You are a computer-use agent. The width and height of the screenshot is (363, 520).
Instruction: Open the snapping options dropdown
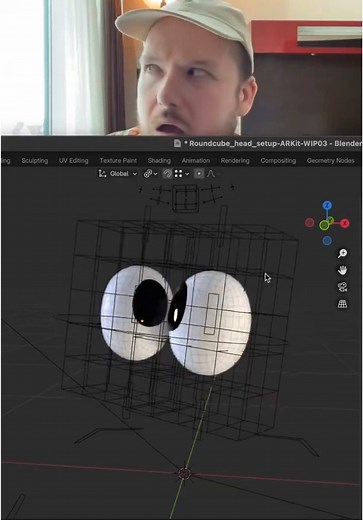pyautogui.click(x=182, y=174)
